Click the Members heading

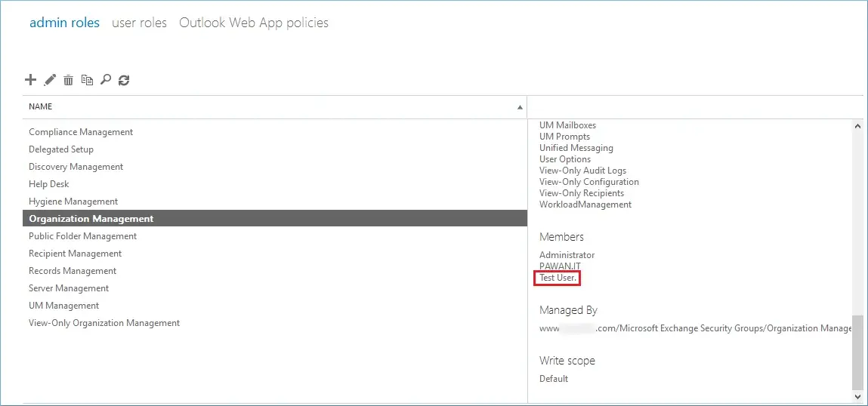pyautogui.click(x=561, y=237)
